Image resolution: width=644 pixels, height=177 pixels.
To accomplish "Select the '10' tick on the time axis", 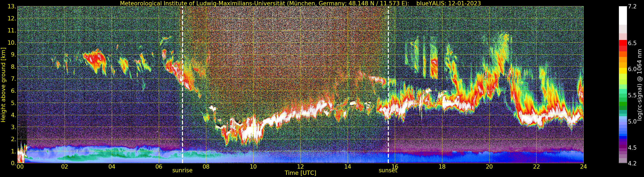I will pyautogui.click(x=253, y=166).
